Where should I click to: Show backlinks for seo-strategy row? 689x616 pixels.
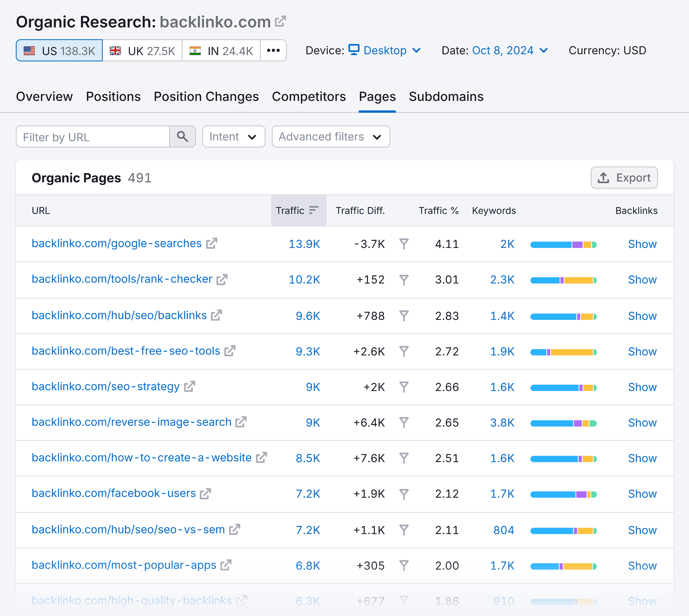click(642, 387)
